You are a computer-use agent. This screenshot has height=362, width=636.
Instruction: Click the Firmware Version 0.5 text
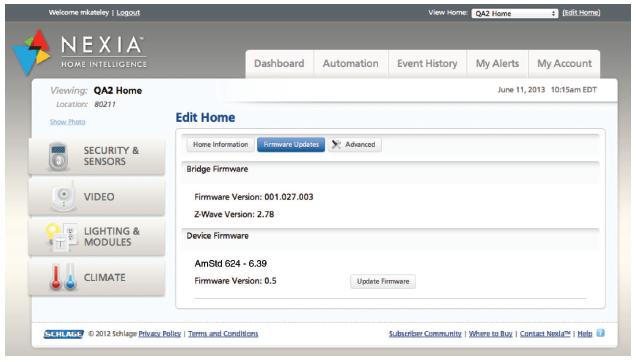(x=235, y=281)
